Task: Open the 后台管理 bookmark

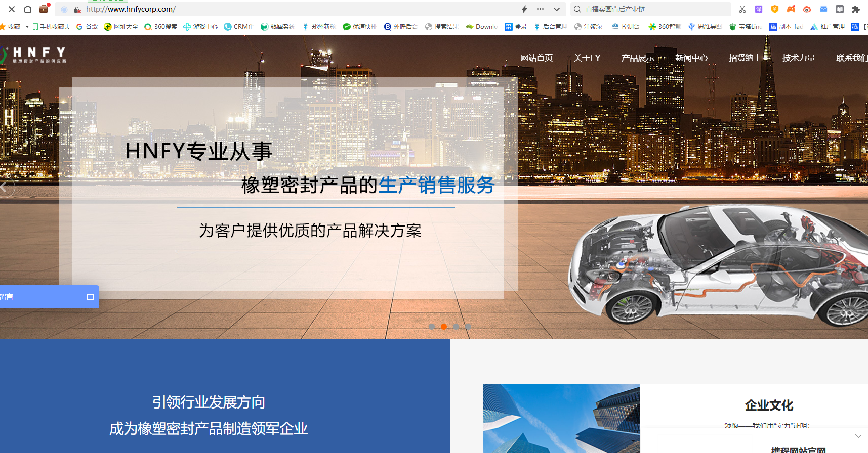Action: tap(550, 27)
